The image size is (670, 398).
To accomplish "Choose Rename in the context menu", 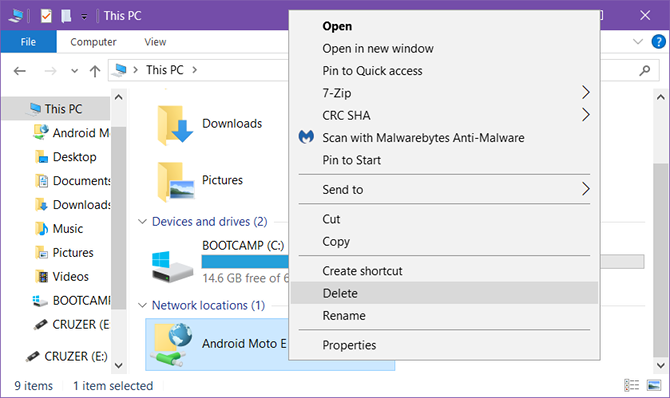I will pyautogui.click(x=444, y=315).
